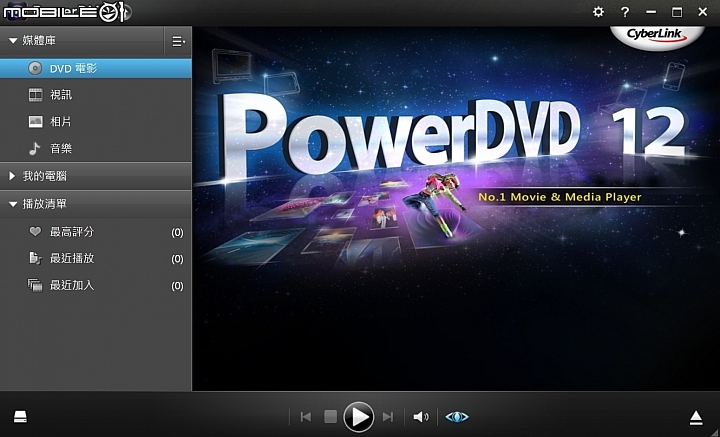Screen dimensions: 720x437
Task: Click the film strip icon beside 視訊
Action: click(35, 95)
